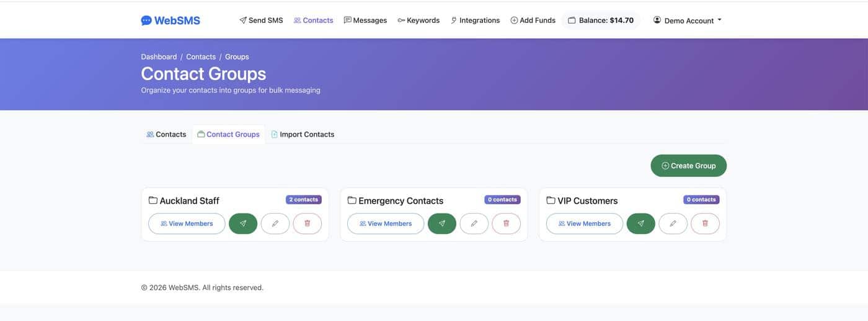This screenshot has height=321, width=868.
Task: Edit the Emergency Contacts group
Action: click(x=474, y=224)
